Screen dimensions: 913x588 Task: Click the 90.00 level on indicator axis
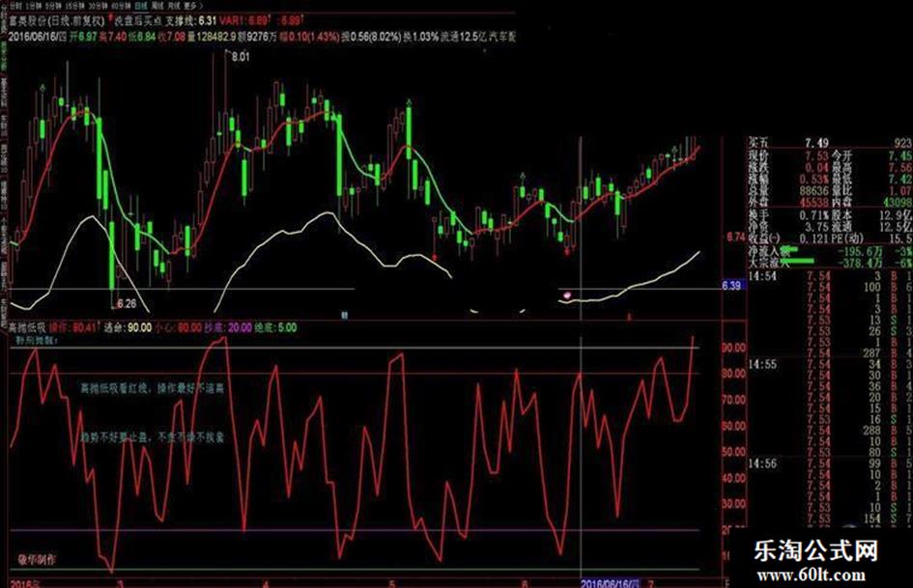[733, 348]
